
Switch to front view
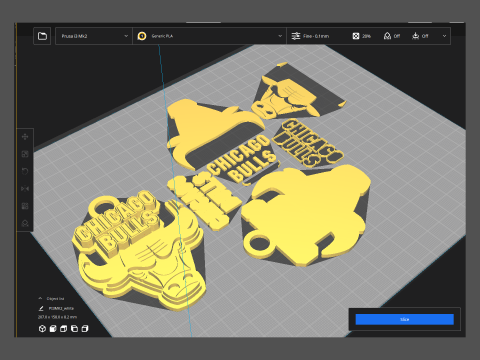tap(53, 329)
